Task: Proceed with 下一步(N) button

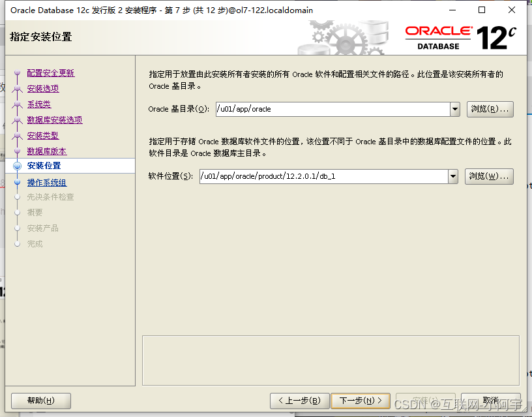Action: (x=361, y=401)
